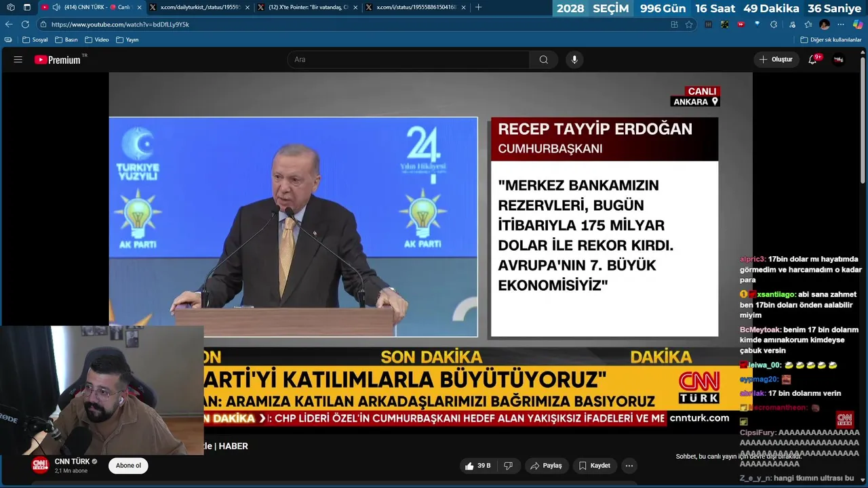Switch to x.com/dailyturkist_ status tab
Screen dimensions: 868x488
click(x=200, y=7)
